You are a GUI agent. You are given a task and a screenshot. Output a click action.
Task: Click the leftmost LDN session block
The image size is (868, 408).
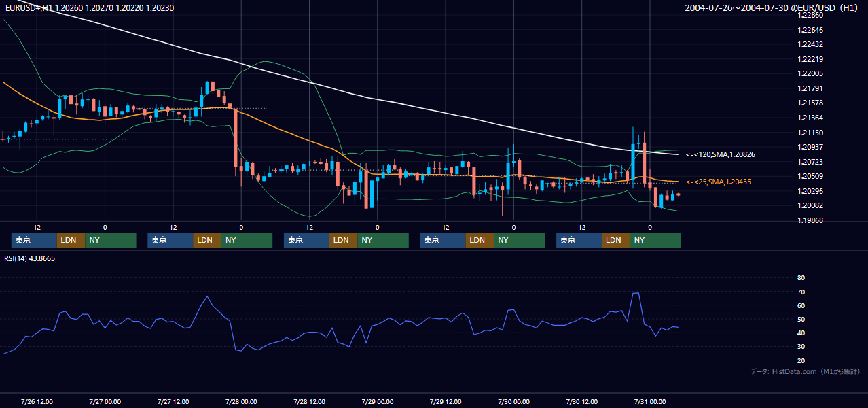pyautogui.click(x=71, y=240)
